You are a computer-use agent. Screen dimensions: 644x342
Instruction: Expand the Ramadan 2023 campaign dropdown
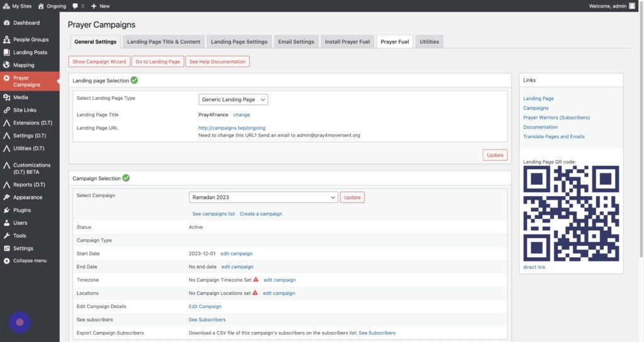click(x=264, y=197)
